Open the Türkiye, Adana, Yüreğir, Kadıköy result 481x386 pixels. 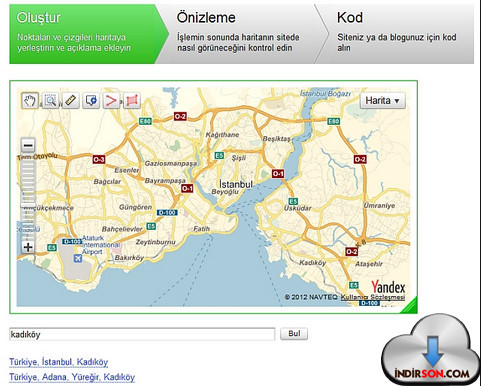coord(72,377)
